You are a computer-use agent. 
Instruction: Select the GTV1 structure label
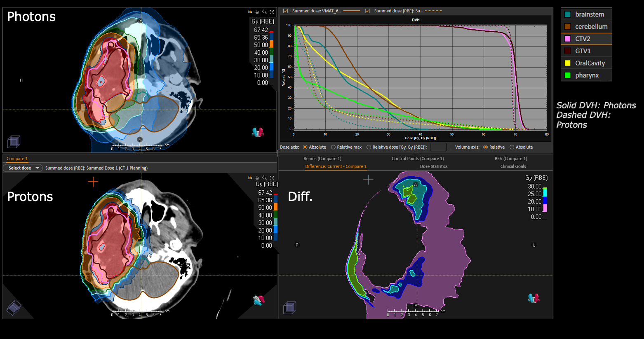(x=583, y=51)
